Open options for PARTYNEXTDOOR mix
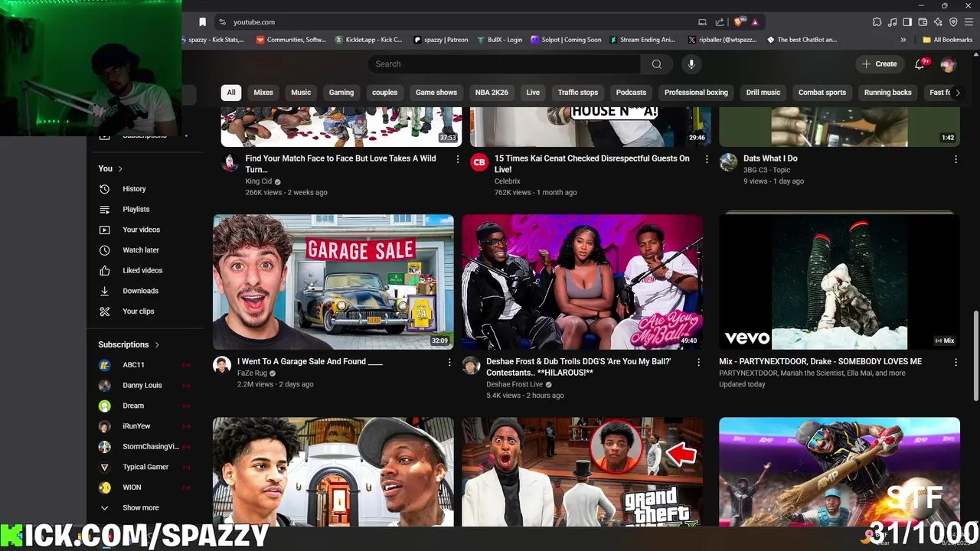Viewport: 980px width, 551px height. tap(955, 362)
